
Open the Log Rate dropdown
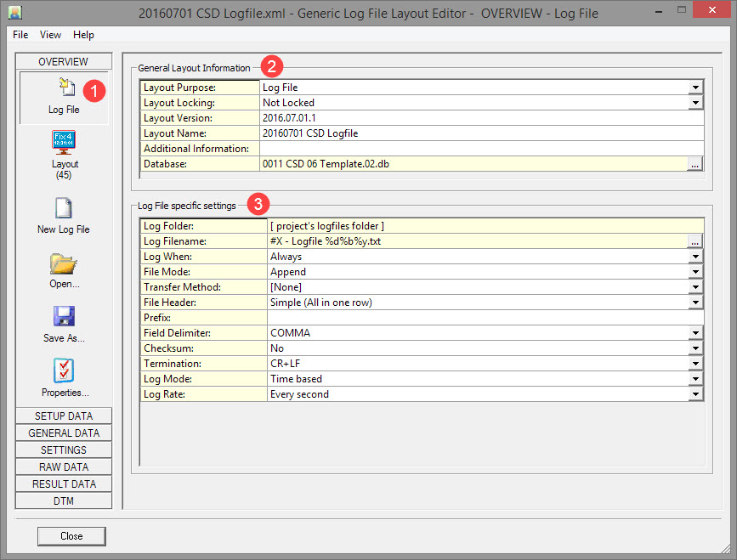click(x=695, y=394)
